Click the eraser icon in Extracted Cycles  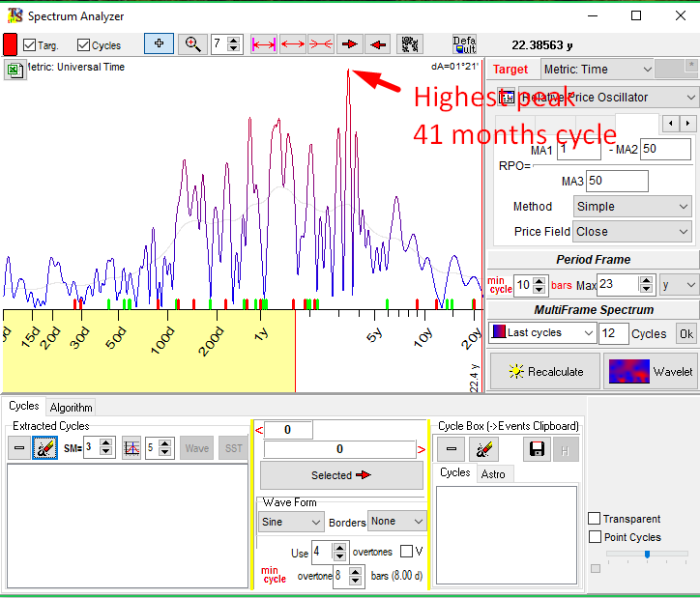pos(44,448)
